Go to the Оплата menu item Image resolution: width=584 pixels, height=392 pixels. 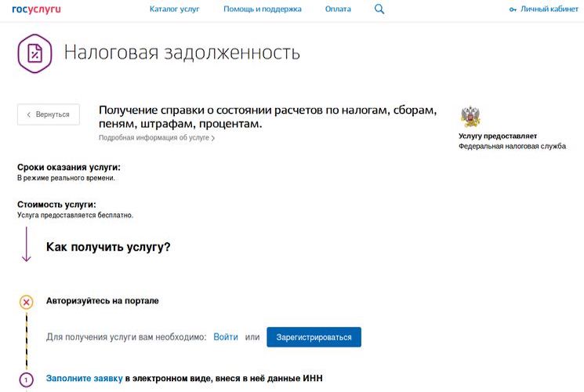338,9
